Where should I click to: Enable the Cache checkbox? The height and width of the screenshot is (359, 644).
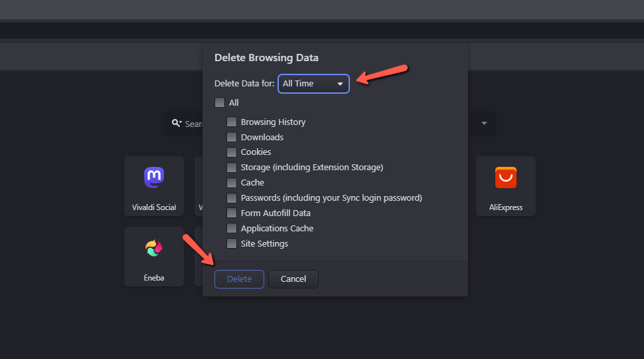tap(232, 183)
